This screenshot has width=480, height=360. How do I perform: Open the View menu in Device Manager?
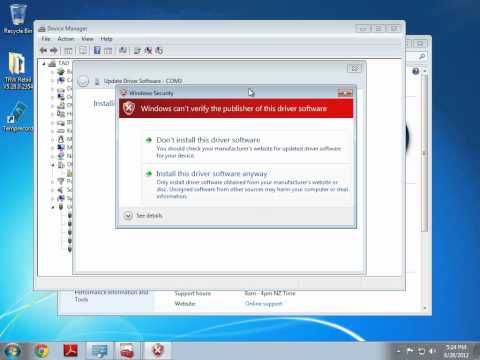(x=87, y=39)
